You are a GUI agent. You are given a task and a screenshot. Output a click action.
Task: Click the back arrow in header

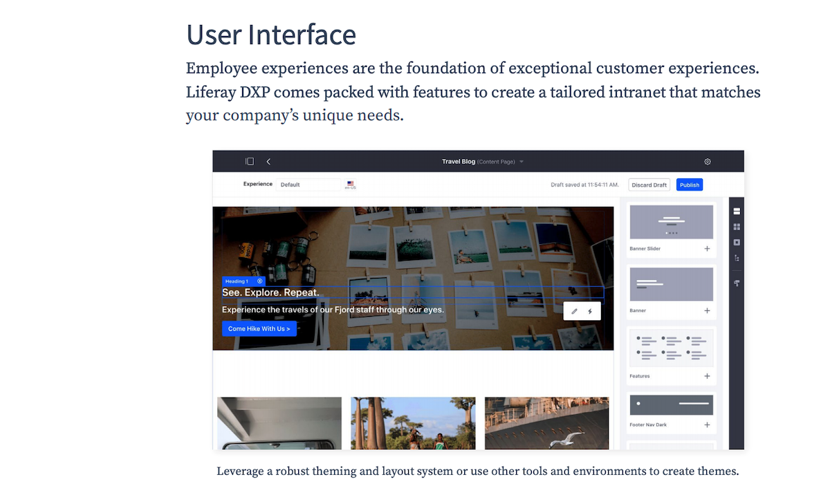268,162
